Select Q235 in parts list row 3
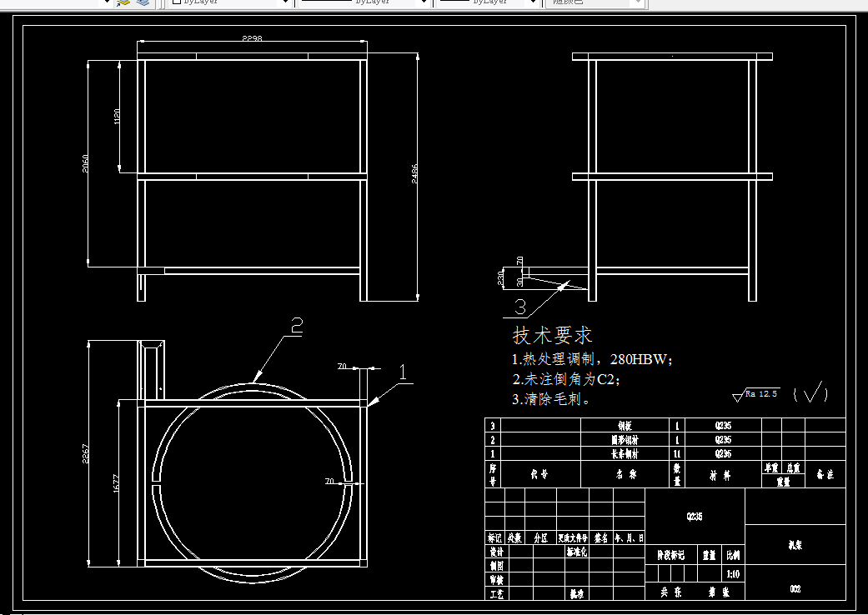Image resolution: width=868 pixels, height=615 pixels. [x=723, y=425]
